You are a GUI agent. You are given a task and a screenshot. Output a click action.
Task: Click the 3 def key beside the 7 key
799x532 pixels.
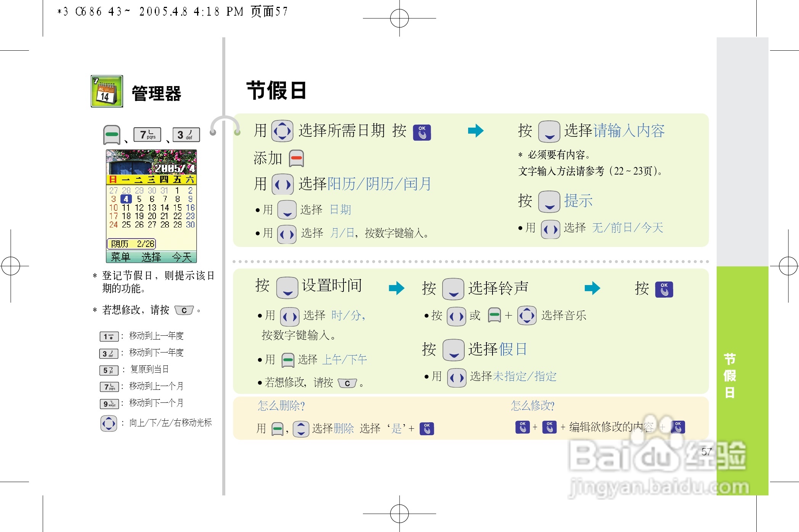[186, 135]
